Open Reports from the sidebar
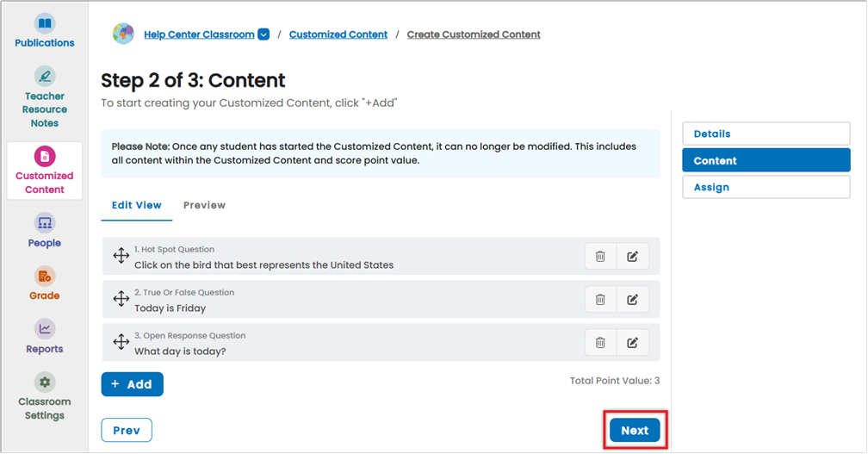Viewport: 868px width, 454px height. pos(44,337)
